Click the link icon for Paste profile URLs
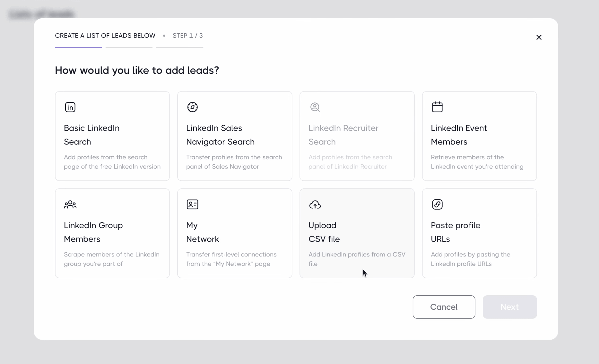This screenshot has height=364, width=599. [437, 204]
